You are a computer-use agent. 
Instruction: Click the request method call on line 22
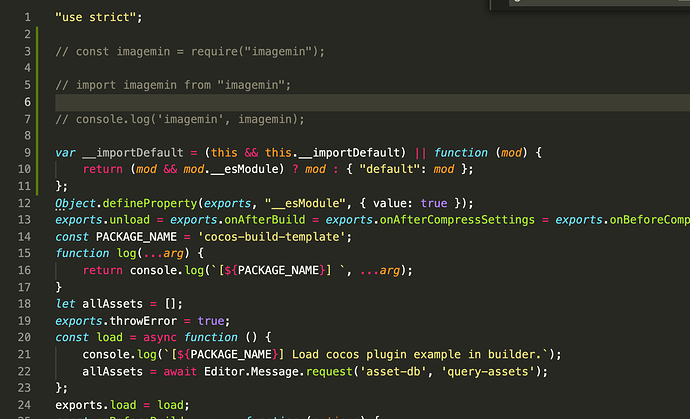point(329,372)
